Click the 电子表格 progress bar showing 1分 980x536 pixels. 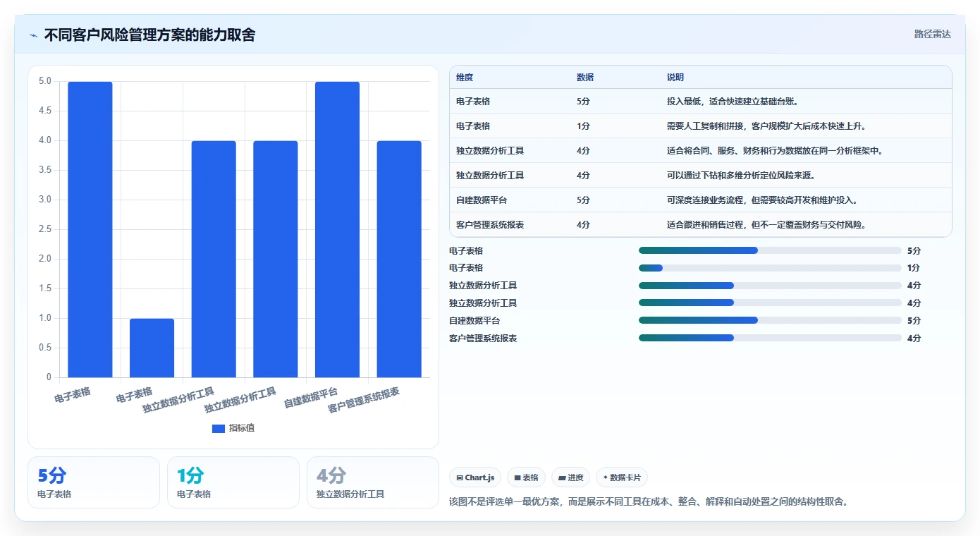tap(770, 268)
